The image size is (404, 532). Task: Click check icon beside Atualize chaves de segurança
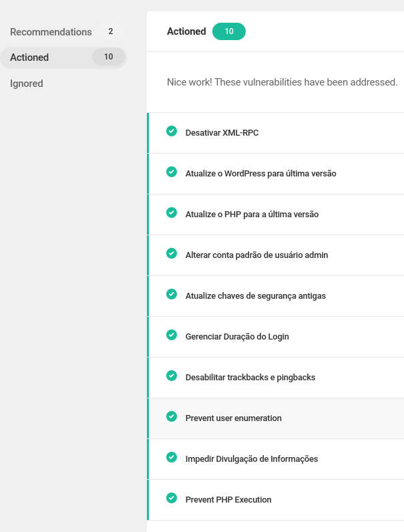172,294
